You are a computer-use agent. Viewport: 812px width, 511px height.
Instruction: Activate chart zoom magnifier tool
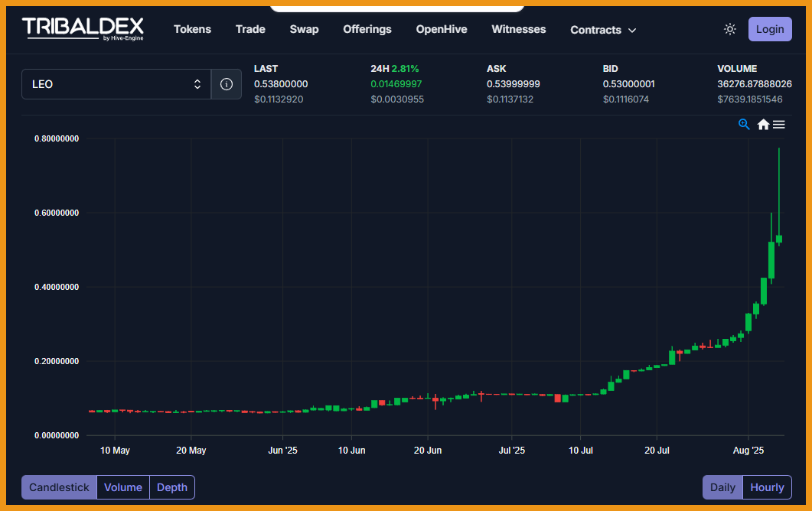[744, 124]
